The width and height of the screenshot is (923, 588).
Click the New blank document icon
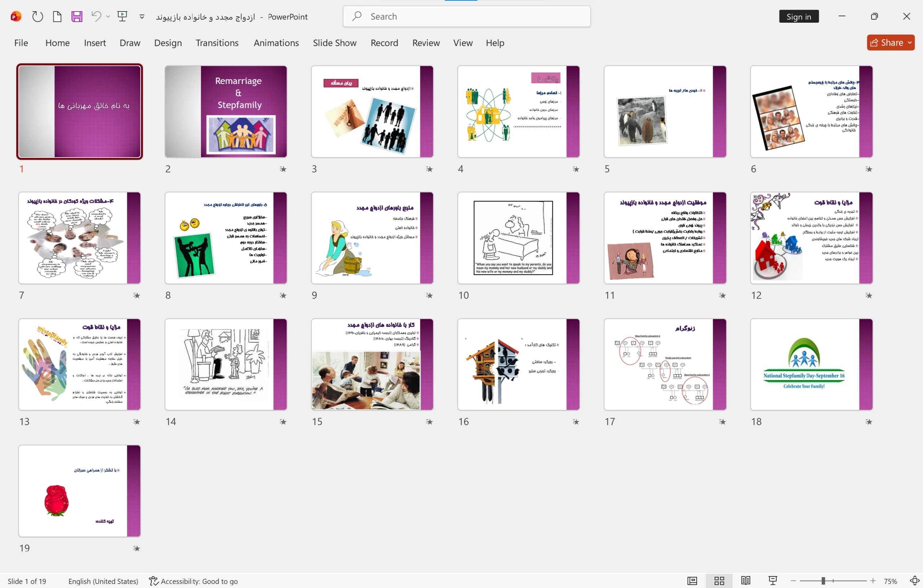57,17
